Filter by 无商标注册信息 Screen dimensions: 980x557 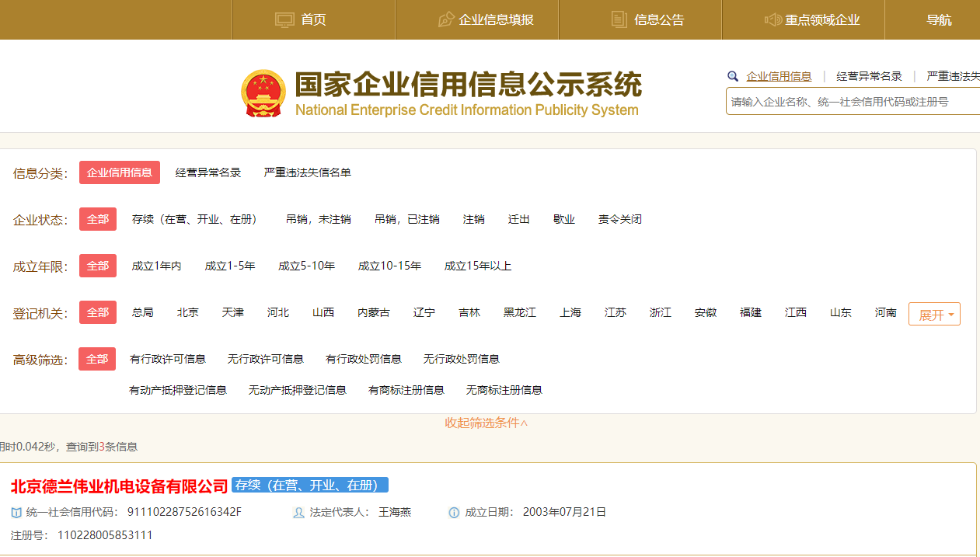click(504, 390)
